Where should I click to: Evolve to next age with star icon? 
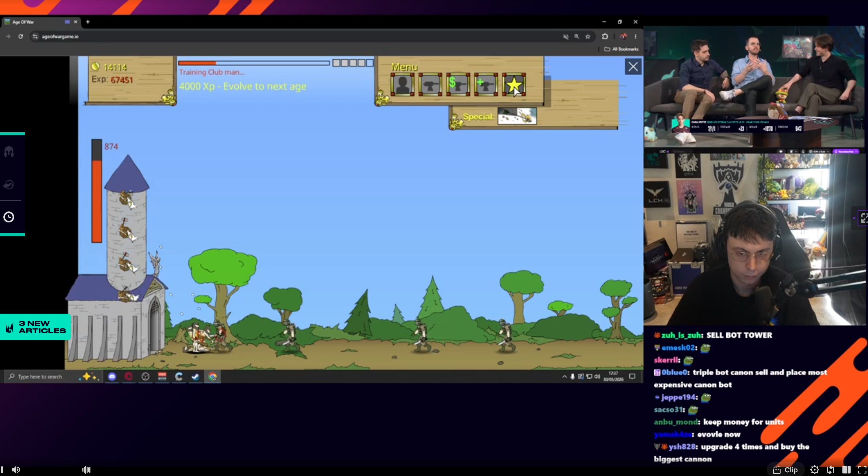[x=514, y=85]
